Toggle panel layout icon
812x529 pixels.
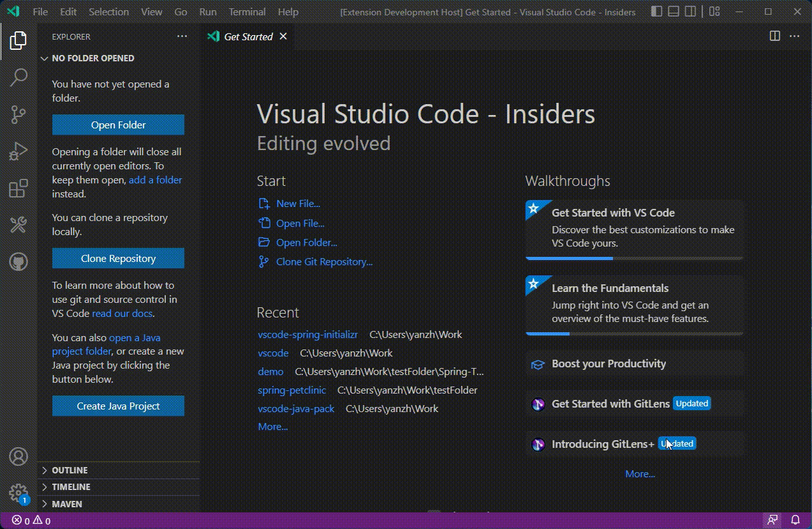coord(673,11)
